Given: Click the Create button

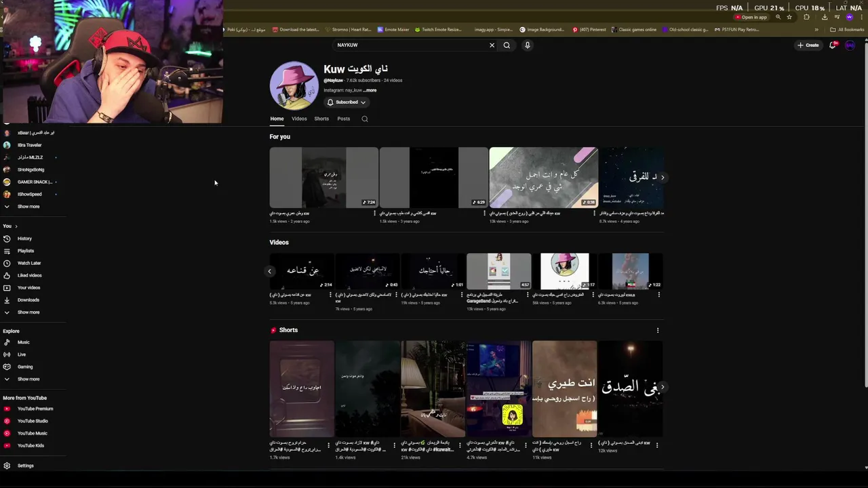Looking at the screenshot, I should (808, 45).
